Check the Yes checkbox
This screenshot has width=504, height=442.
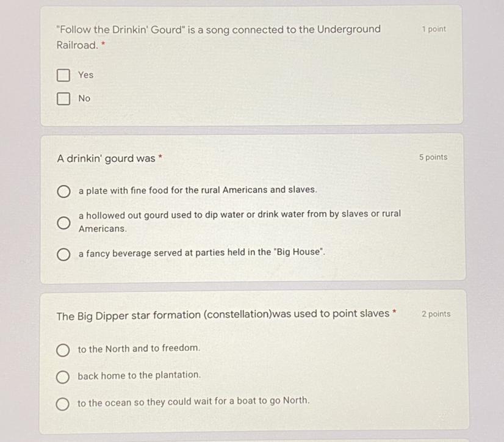[x=63, y=75]
